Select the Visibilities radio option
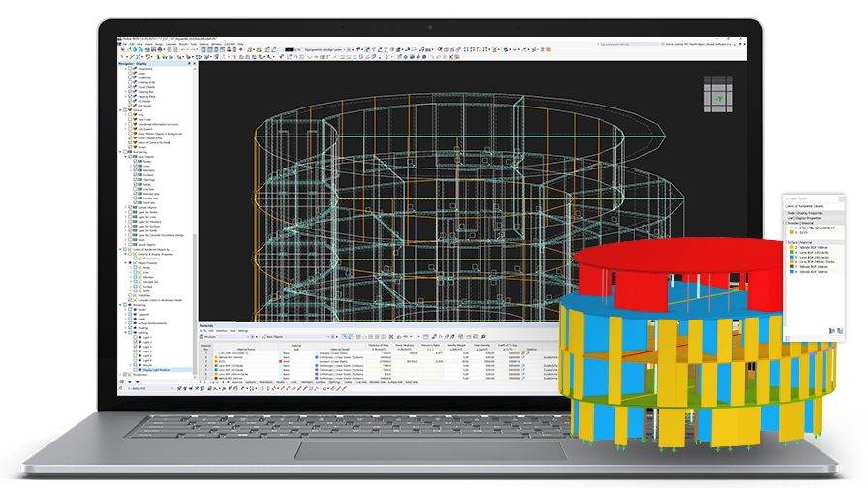 coord(130,295)
